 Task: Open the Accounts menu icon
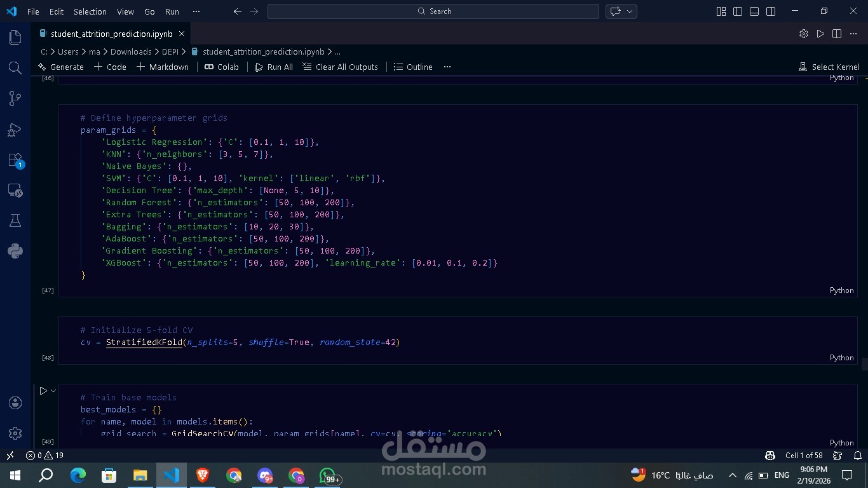coord(15,403)
